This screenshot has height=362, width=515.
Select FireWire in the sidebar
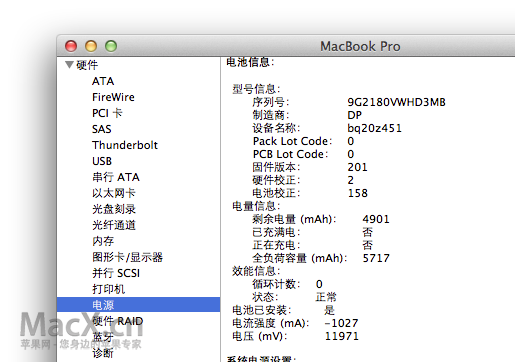point(113,97)
